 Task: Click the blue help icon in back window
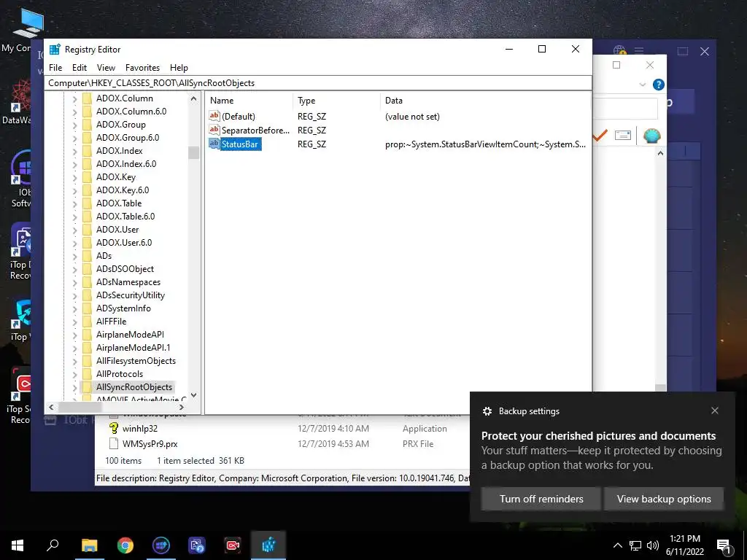(659, 85)
